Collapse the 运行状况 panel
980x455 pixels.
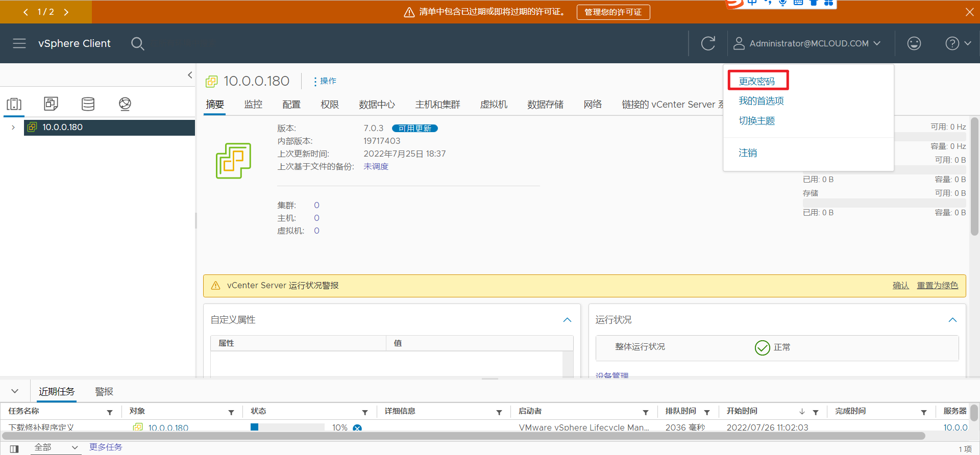tap(952, 320)
